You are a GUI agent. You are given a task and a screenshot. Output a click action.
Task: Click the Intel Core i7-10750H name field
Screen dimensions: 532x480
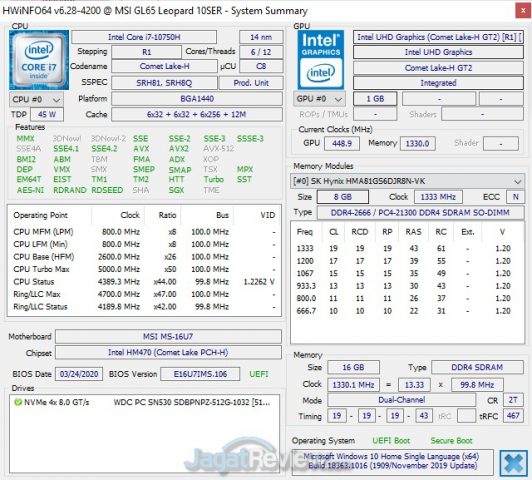[x=144, y=37]
